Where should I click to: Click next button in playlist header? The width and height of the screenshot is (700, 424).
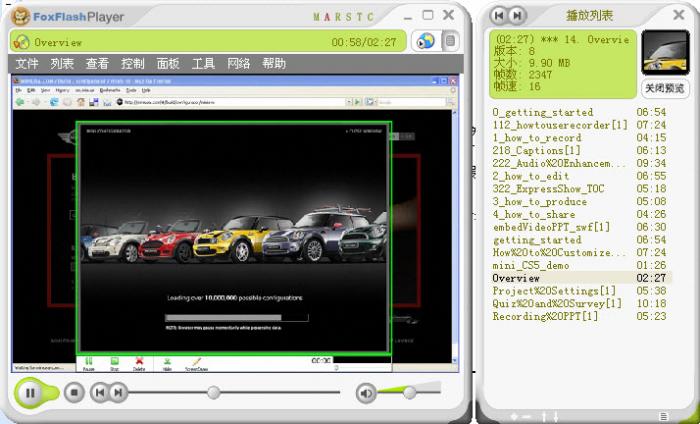[517, 16]
